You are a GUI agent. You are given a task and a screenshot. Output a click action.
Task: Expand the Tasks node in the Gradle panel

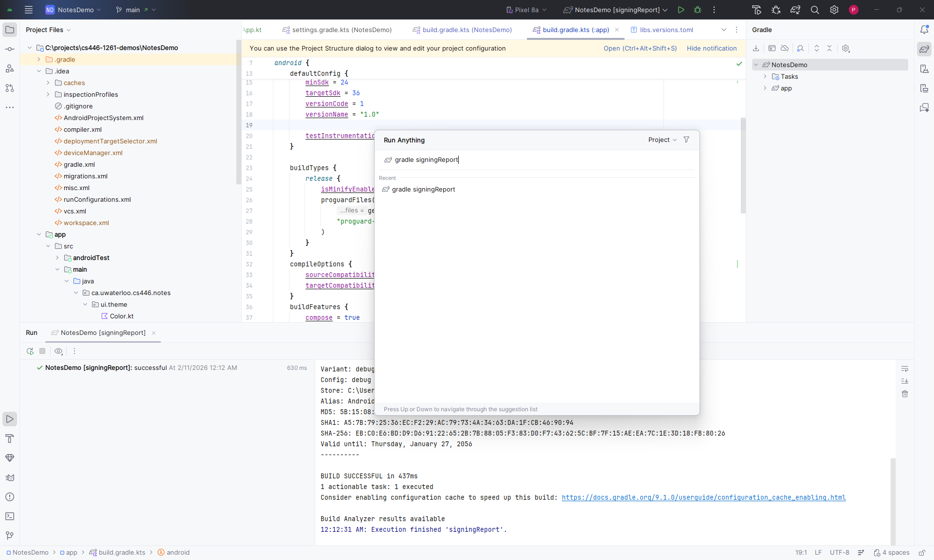click(766, 76)
